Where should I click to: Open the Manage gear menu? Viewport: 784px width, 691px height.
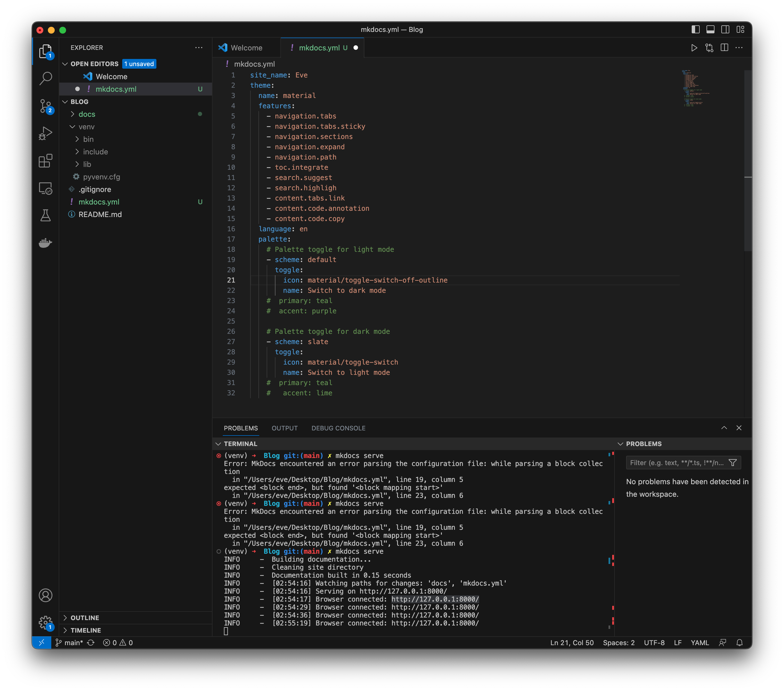tap(45, 622)
